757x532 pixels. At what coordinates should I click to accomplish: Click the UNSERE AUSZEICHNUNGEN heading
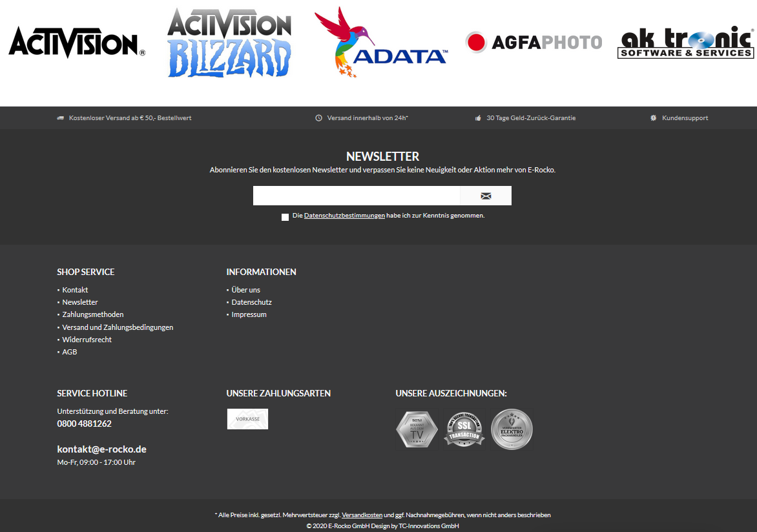point(451,393)
